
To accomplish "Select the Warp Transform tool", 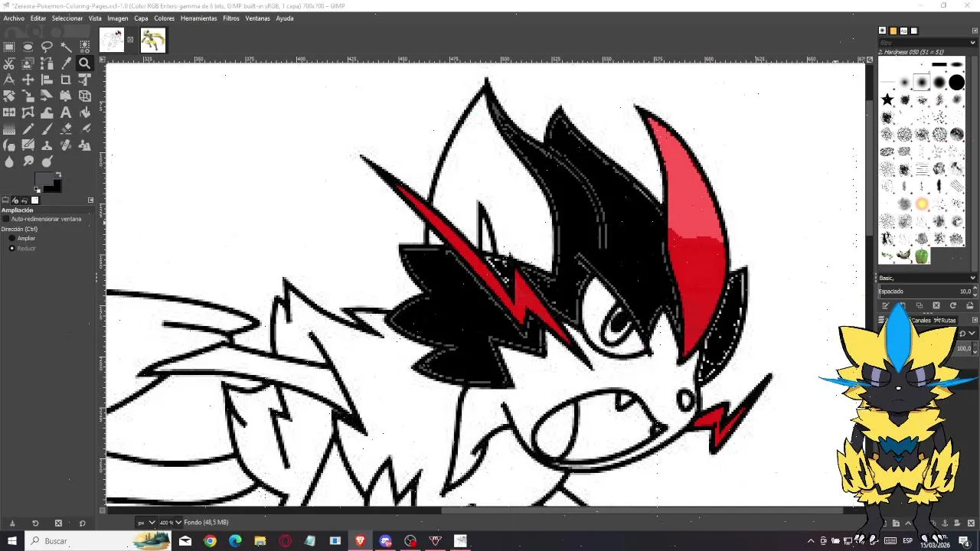I will [47, 112].
